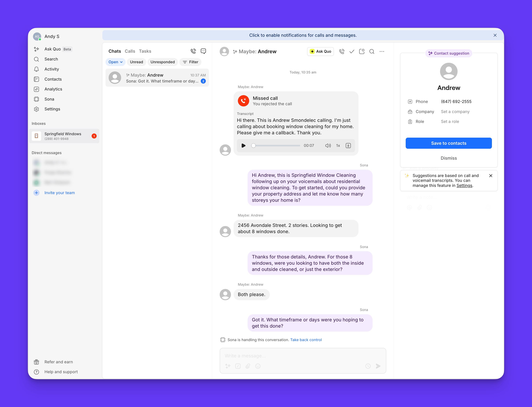The height and width of the screenshot is (407, 532).
Task: Change playback speed 1x
Action: click(338, 146)
